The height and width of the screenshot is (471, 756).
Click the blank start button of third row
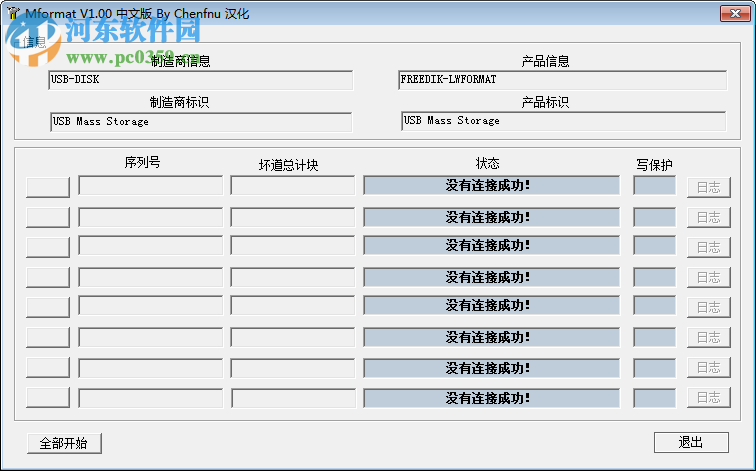(48, 247)
